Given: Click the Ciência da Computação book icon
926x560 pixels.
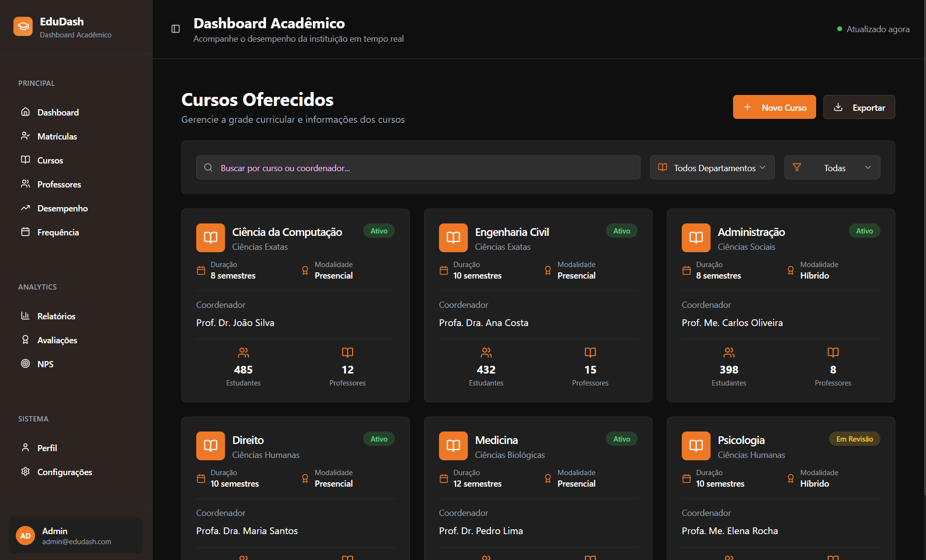Looking at the screenshot, I should pos(210,238).
